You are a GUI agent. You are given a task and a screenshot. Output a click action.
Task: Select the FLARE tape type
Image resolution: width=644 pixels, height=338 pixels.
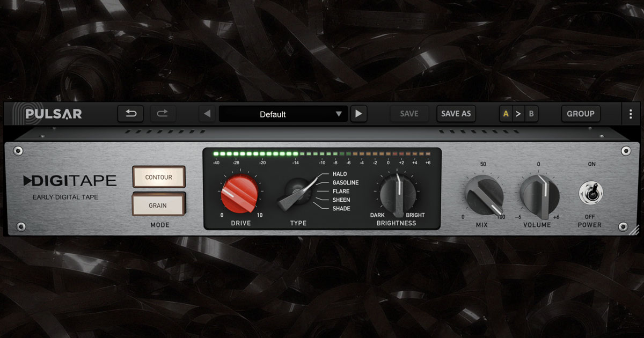tap(341, 192)
